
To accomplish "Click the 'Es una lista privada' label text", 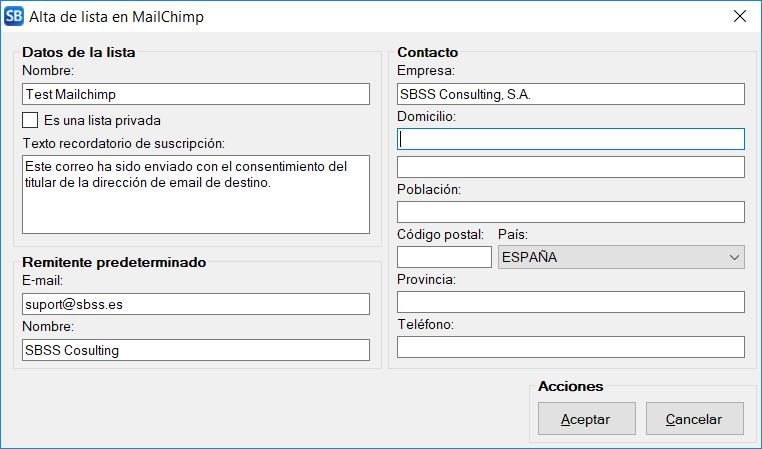I will click(102, 120).
